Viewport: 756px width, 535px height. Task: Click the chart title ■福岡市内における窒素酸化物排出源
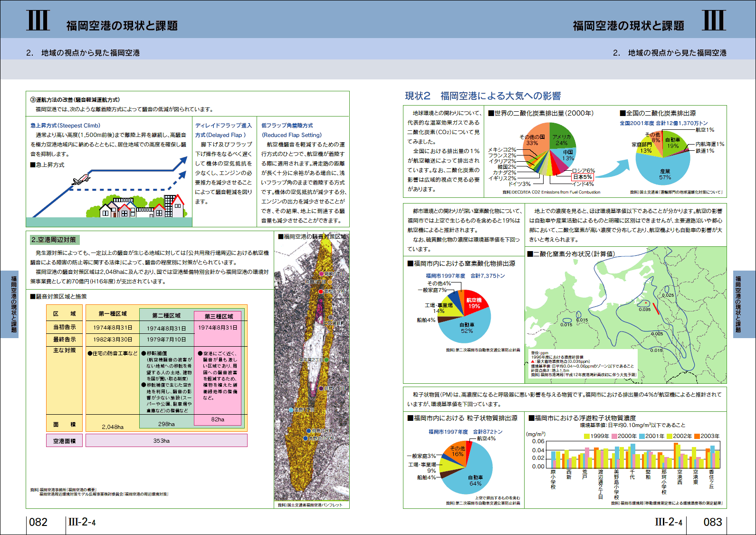461,263
